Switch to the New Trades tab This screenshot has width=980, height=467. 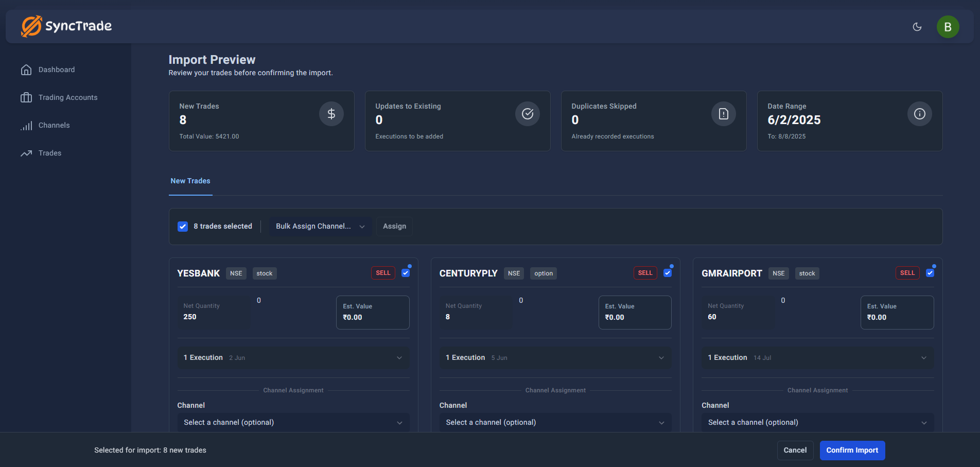190,181
